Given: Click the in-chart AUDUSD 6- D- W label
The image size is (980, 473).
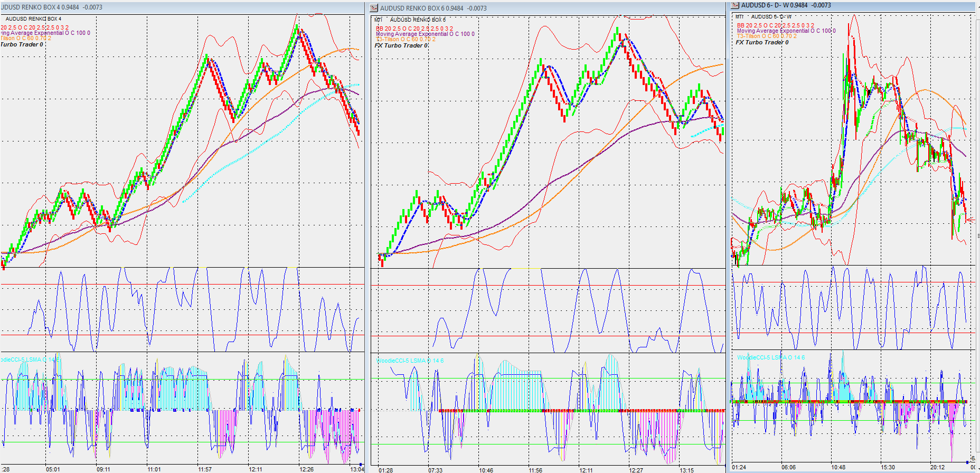Looking at the screenshot, I should click(x=771, y=17).
